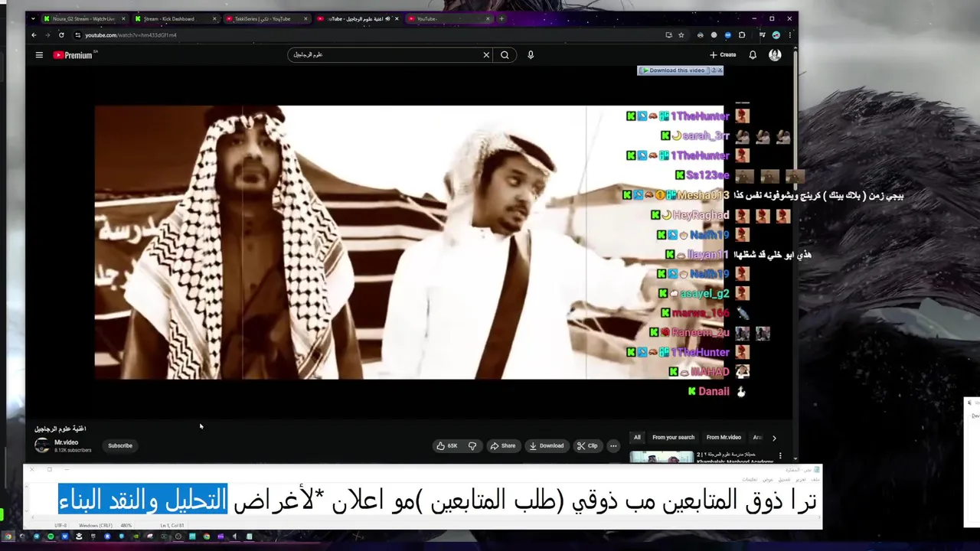Open the Mr.video channel name
Viewport: 980px width, 551px height.
click(x=66, y=442)
